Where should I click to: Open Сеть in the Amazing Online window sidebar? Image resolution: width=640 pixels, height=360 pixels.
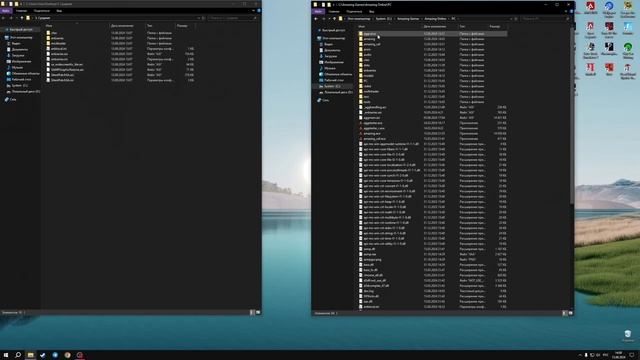(323, 100)
